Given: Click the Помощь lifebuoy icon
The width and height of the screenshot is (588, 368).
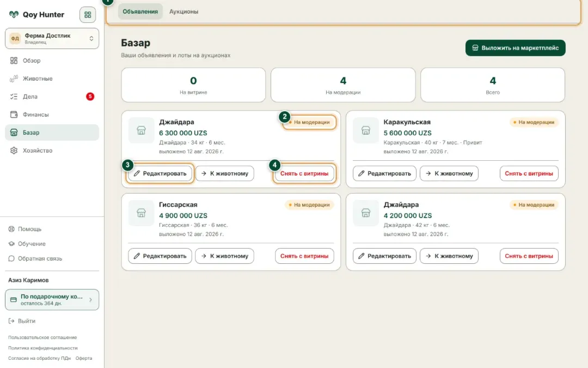Looking at the screenshot, I should [11, 229].
